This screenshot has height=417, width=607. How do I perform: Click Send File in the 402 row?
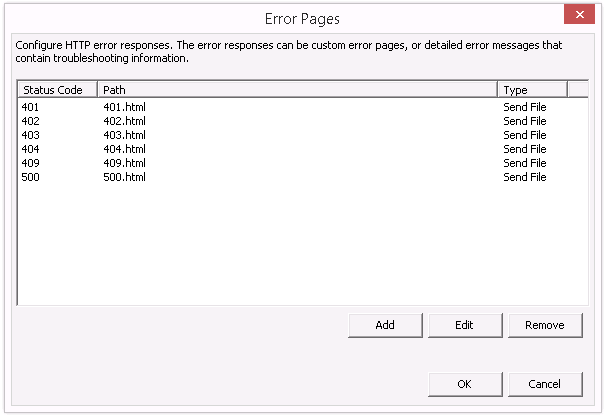point(525,121)
